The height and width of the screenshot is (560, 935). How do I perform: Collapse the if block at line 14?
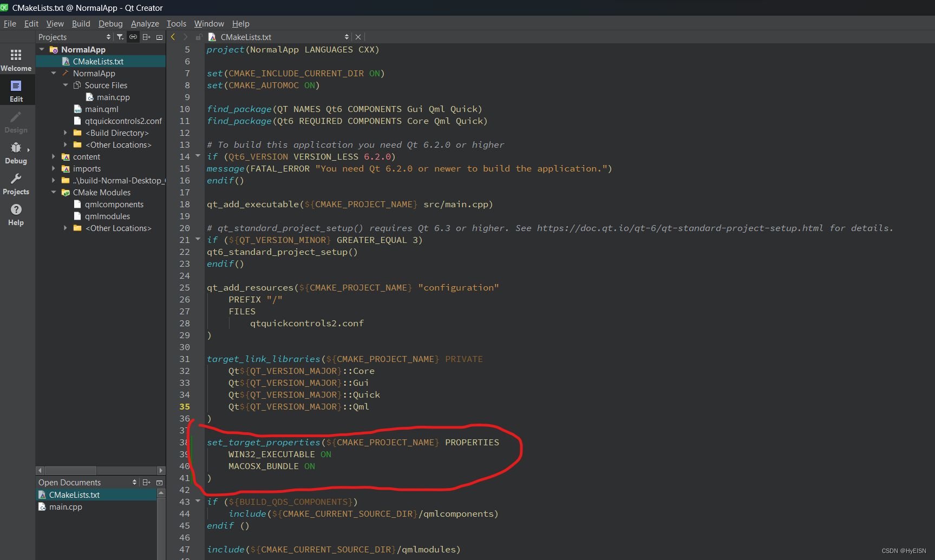click(197, 156)
